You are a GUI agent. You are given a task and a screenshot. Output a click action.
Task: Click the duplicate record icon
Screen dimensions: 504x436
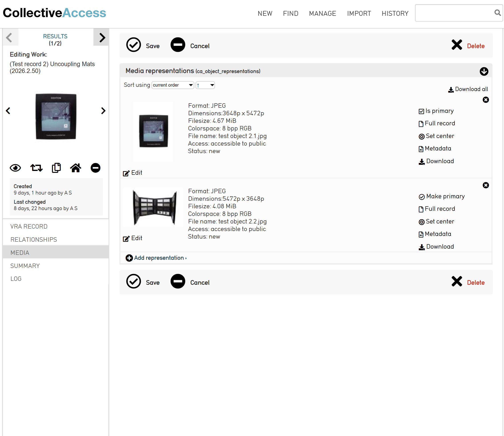tap(56, 168)
